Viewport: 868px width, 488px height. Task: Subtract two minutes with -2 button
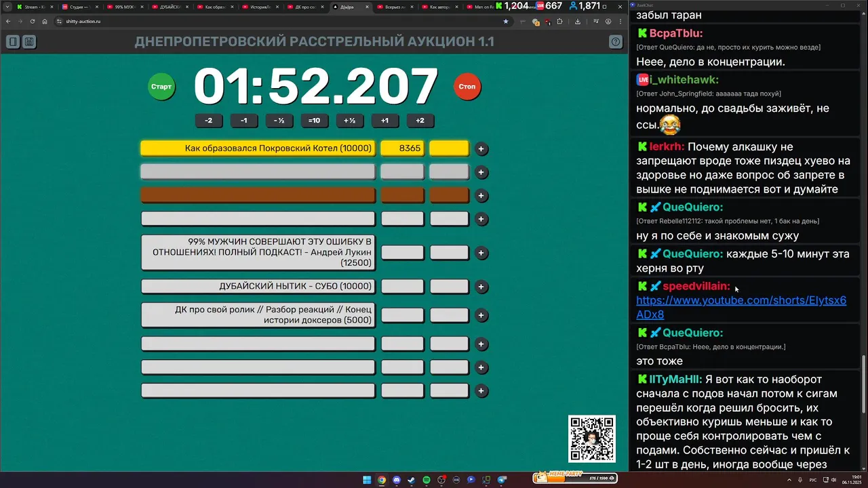click(209, 121)
